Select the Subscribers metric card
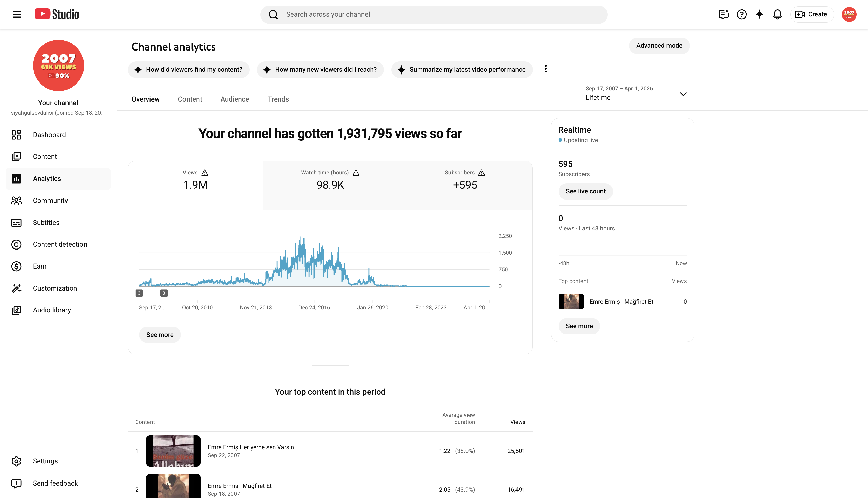Screen dimensions: 868x498 (465, 186)
